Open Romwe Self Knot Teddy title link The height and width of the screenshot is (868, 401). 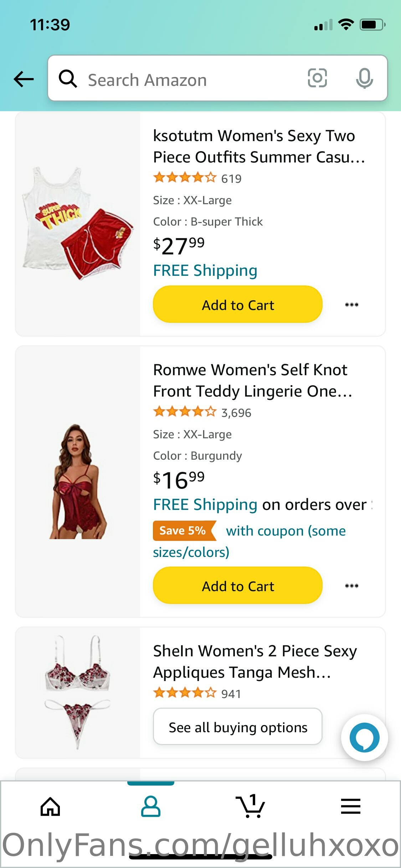[x=252, y=380]
